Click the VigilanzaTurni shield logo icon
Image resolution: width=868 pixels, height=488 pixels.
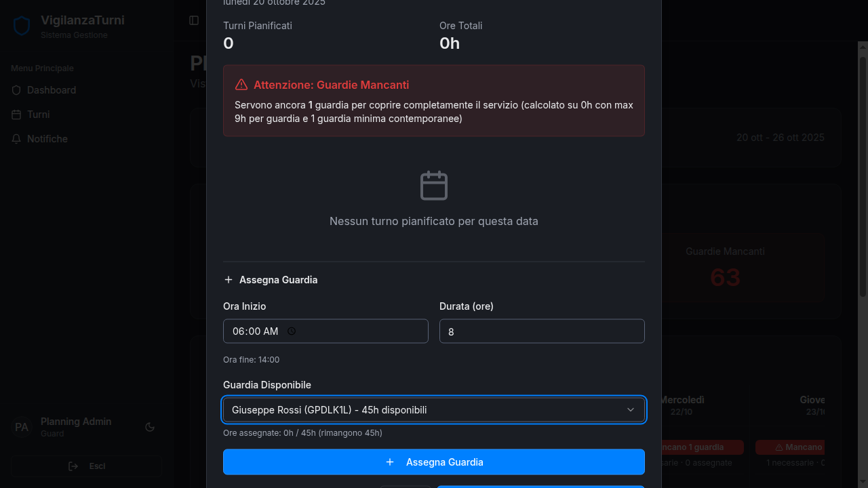(22, 26)
